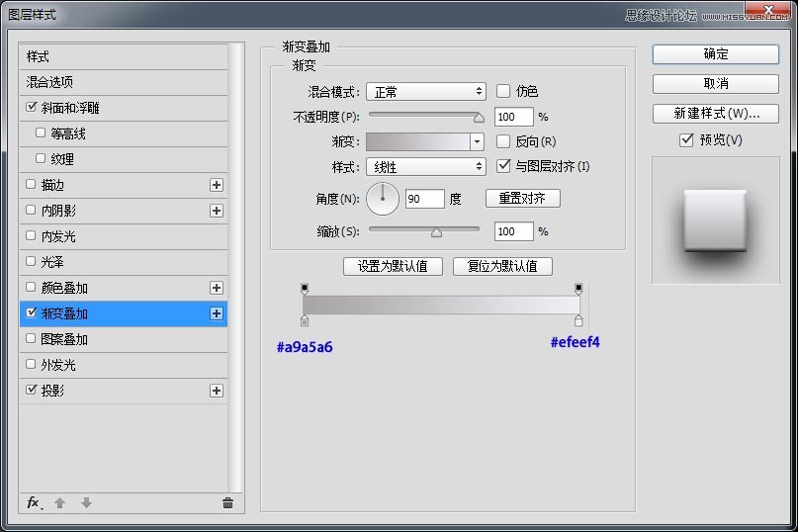Select the 光泽 effect row
The image size is (798, 532).
124,262
